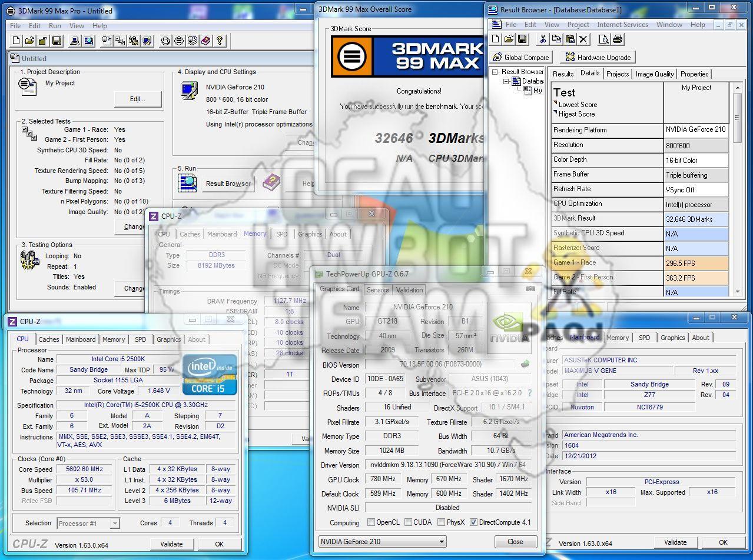
Task: Click Global Compare button
Action: (520, 57)
